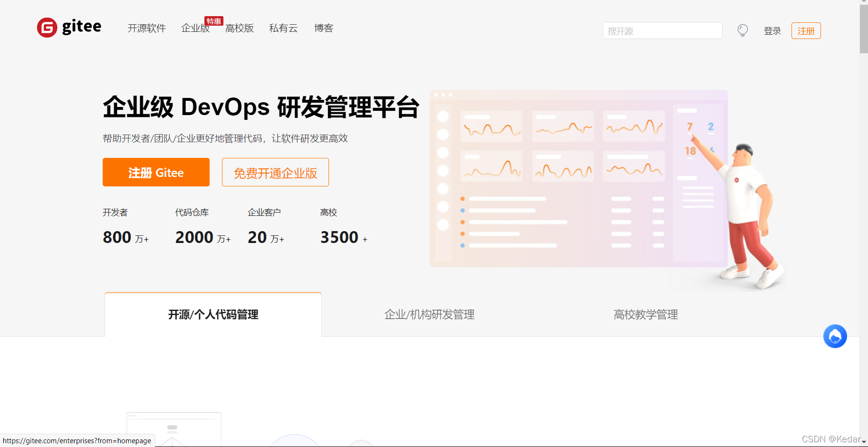Open the 高校版 menu
Image resolution: width=868 pixels, height=447 pixels.
pyautogui.click(x=240, y=29)
